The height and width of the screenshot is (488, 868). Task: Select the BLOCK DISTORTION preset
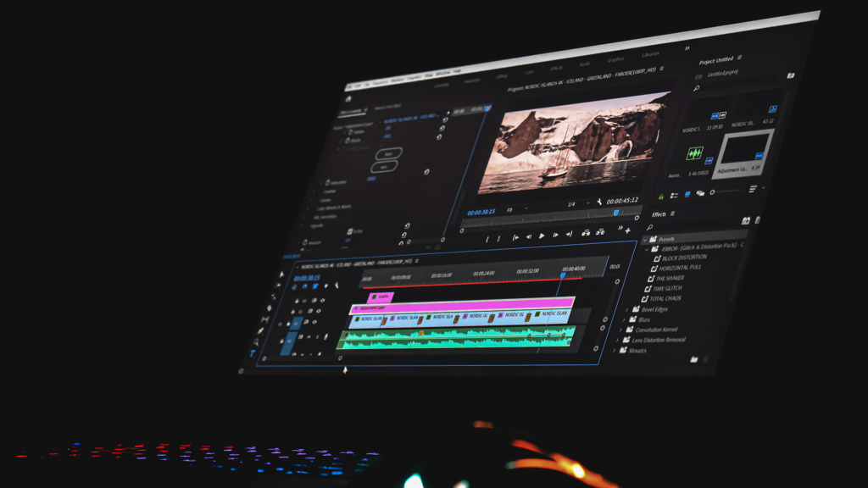(x=684, y=258)
